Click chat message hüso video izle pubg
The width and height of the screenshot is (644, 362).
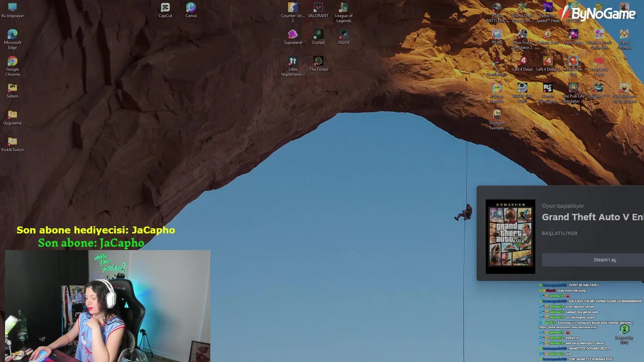tap(572, 291)
